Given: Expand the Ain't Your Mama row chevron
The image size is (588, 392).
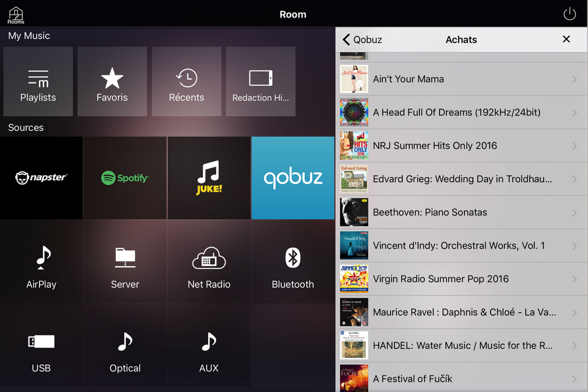Looking at the screenshot, I should click(574, 79).
